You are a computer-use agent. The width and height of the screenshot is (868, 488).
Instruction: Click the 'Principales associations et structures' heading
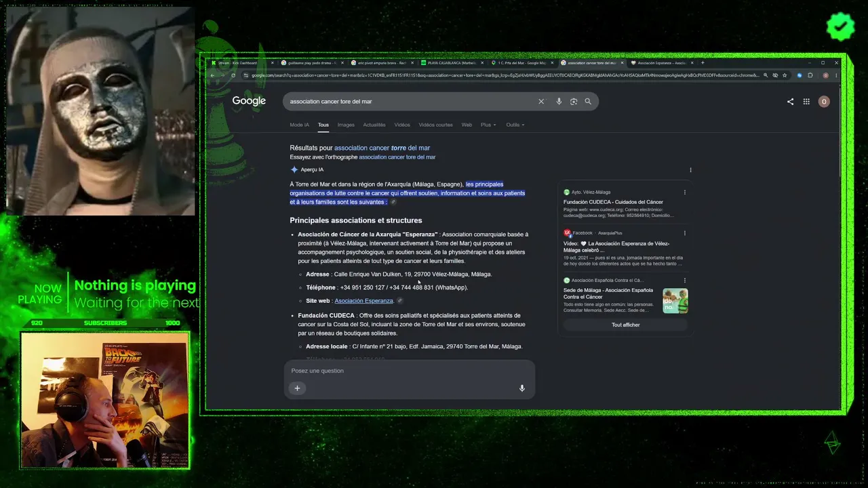click(x=356, y=220)
